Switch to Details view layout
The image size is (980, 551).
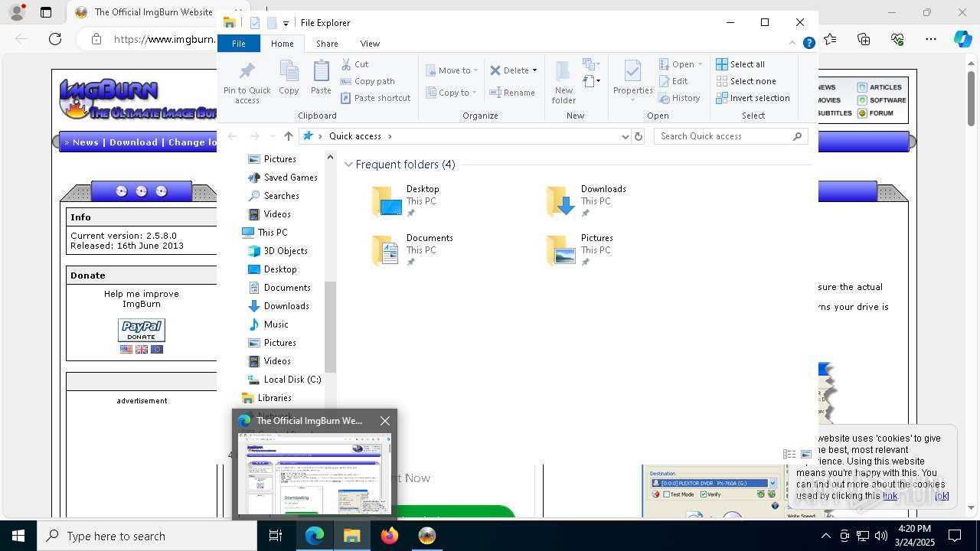pos(789,455)
